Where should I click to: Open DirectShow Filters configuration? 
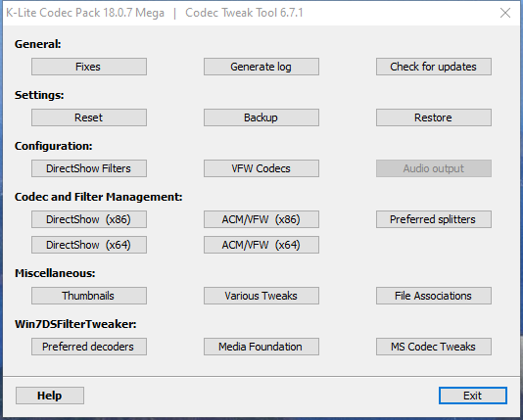[89, 168]
